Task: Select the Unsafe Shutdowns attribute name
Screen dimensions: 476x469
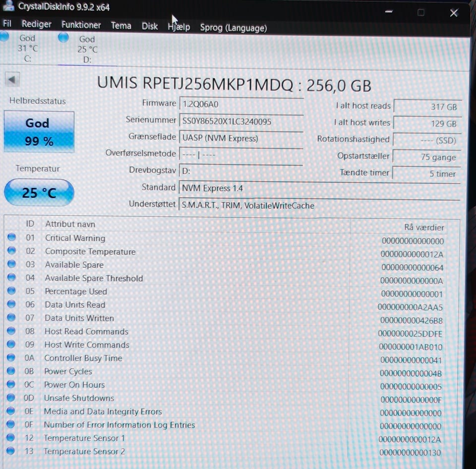Action: pyautogui.click(x=79, y=398)
